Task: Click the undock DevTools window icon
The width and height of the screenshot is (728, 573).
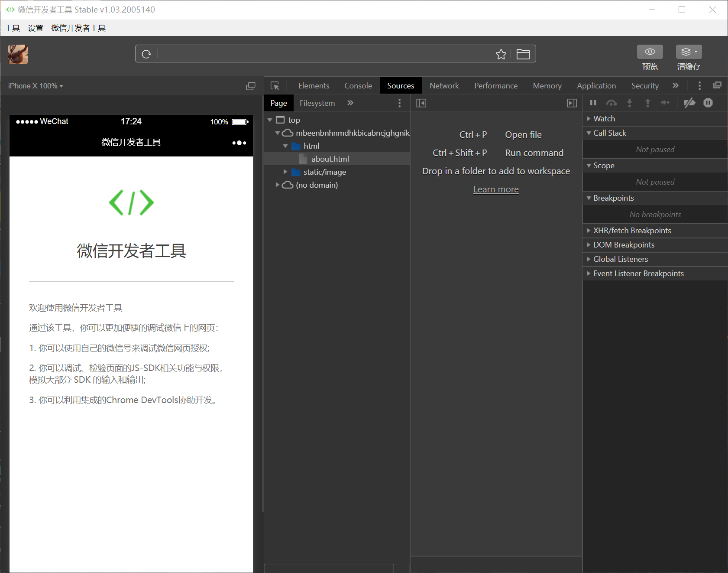Action: [x=717, y=85]
